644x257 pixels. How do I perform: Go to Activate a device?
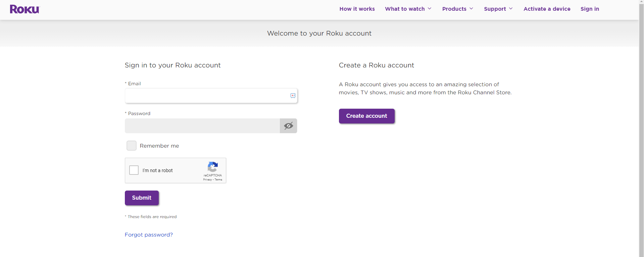pos(547,9)
